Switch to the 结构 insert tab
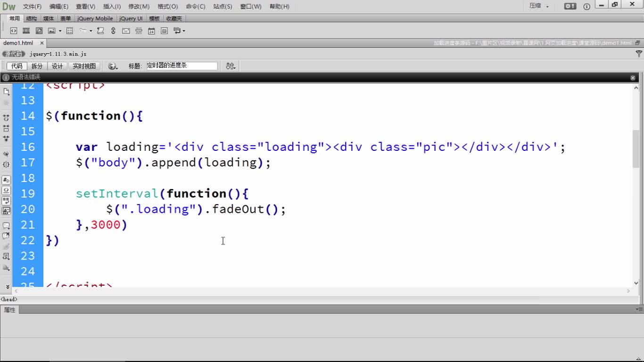Viewport: 644px width, 362px height. 32,18
